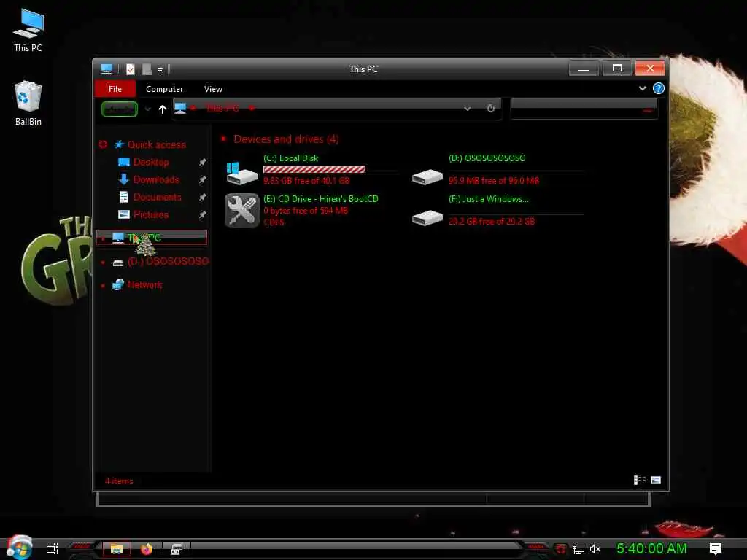Click "29.2 GB free of 29.2 GB" text
Screen dimensions: 747x560
point(492,222)
